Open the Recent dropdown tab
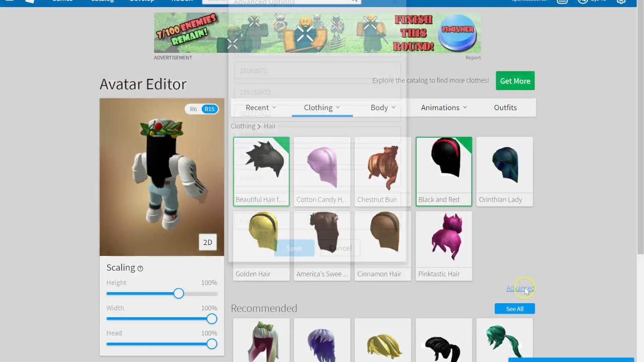 point(261,108)
